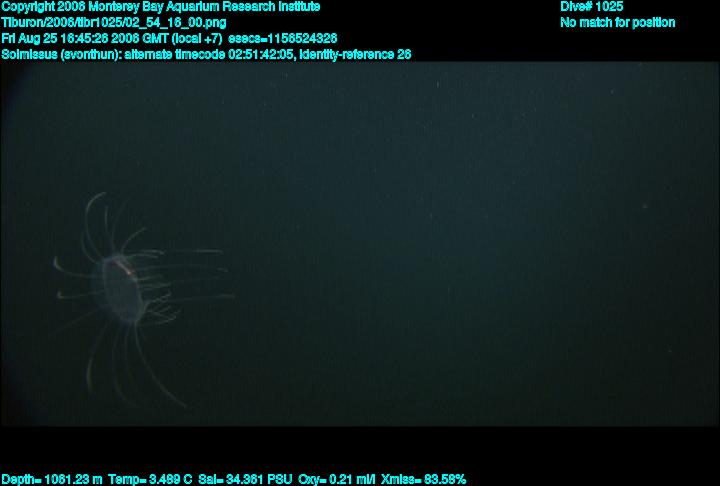Click the identity-reference 26 text

pos(355,55)
